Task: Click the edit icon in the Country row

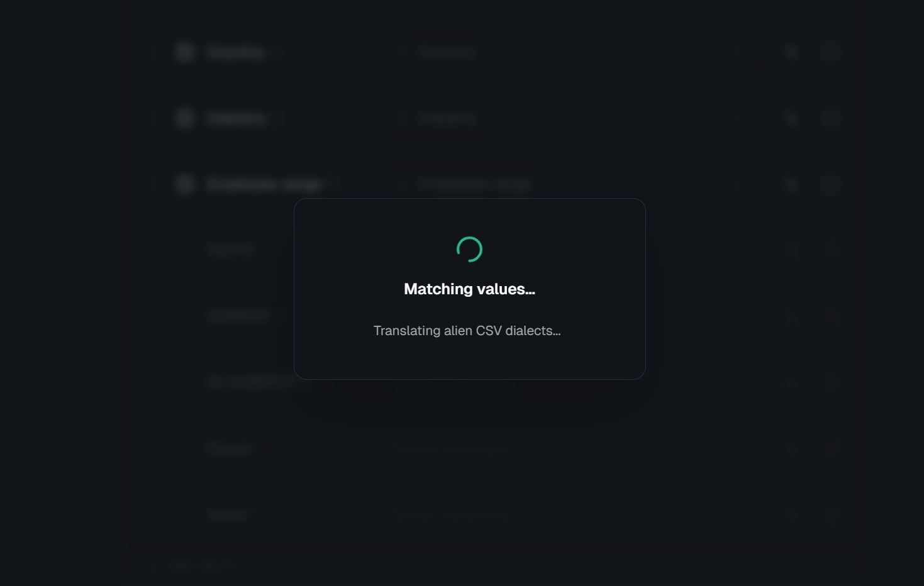Action: click(x=792, y=52)
